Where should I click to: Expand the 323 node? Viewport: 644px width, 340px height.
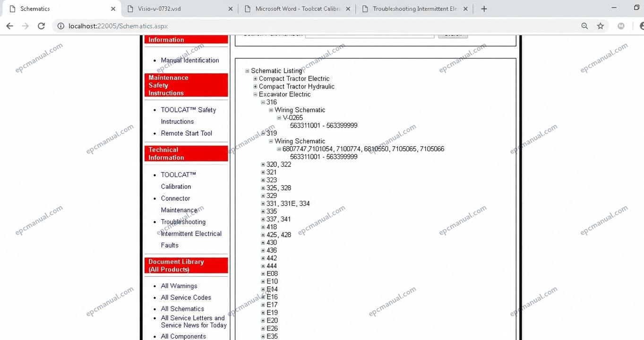click(263, 180)
